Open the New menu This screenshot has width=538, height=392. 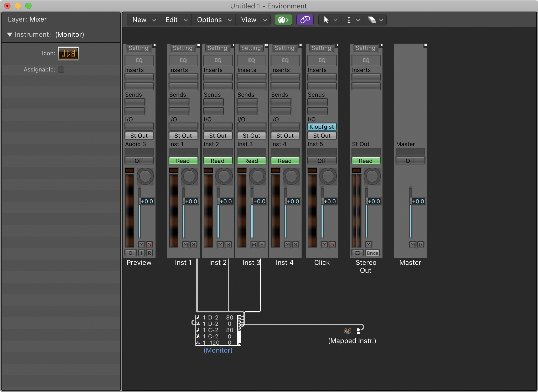144,20
